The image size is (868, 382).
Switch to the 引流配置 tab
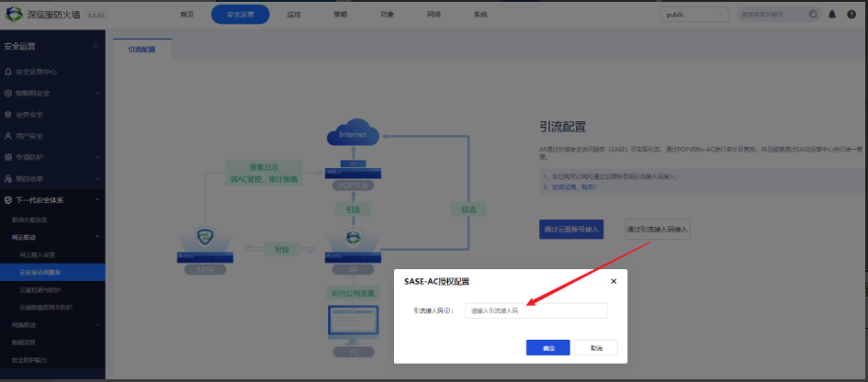(142, 50)
